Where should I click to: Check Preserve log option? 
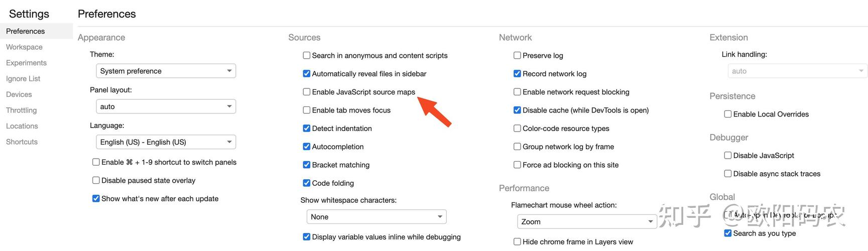coord(517,56)
